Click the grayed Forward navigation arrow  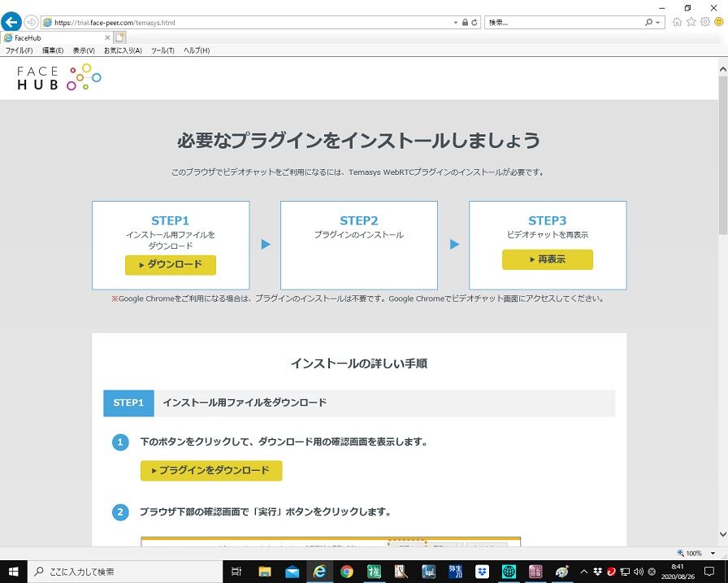pos(31,22)
